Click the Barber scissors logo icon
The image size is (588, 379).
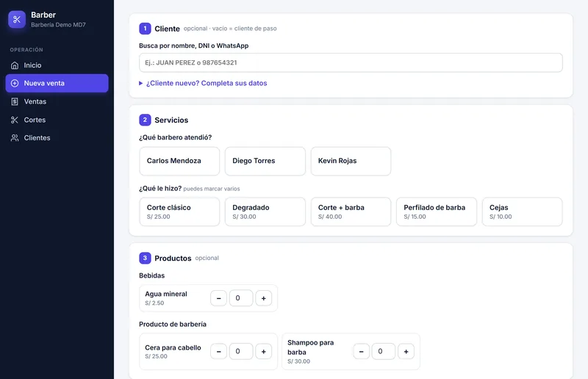(17, 20)
